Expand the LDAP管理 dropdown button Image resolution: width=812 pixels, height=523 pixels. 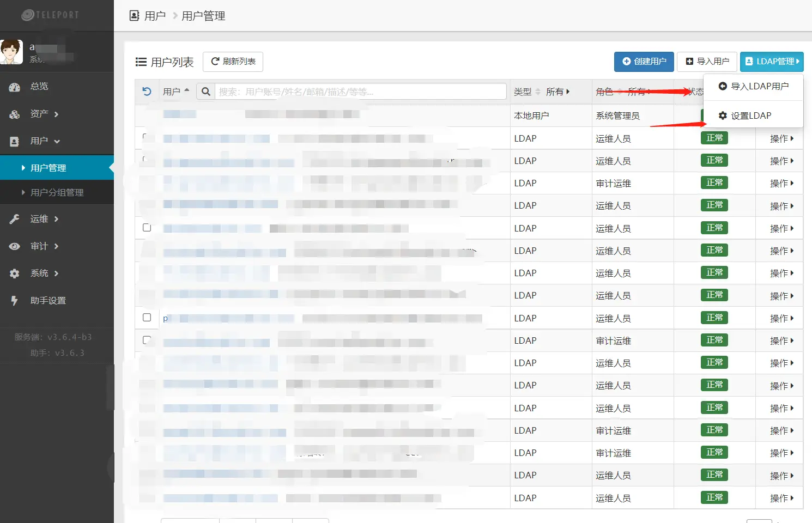click(772, 62)
